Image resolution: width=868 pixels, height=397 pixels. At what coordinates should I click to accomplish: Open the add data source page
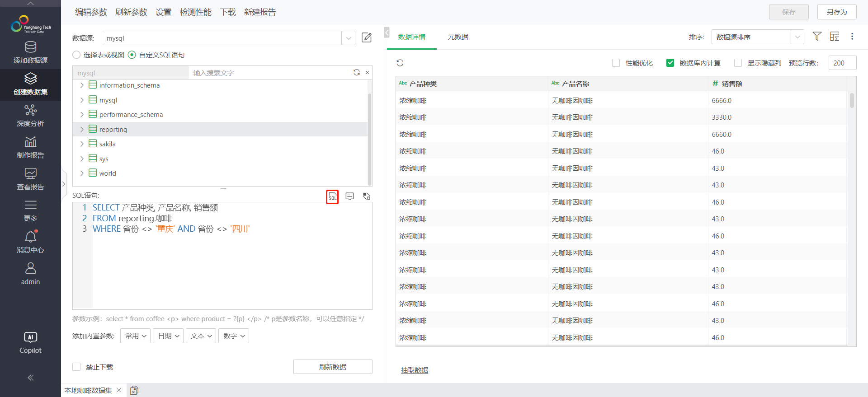pyautogui.click(x=30, y=52)
